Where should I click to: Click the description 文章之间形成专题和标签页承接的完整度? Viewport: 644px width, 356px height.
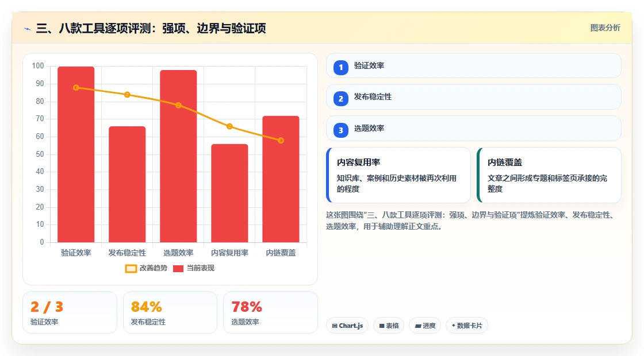tap(547, 183)
